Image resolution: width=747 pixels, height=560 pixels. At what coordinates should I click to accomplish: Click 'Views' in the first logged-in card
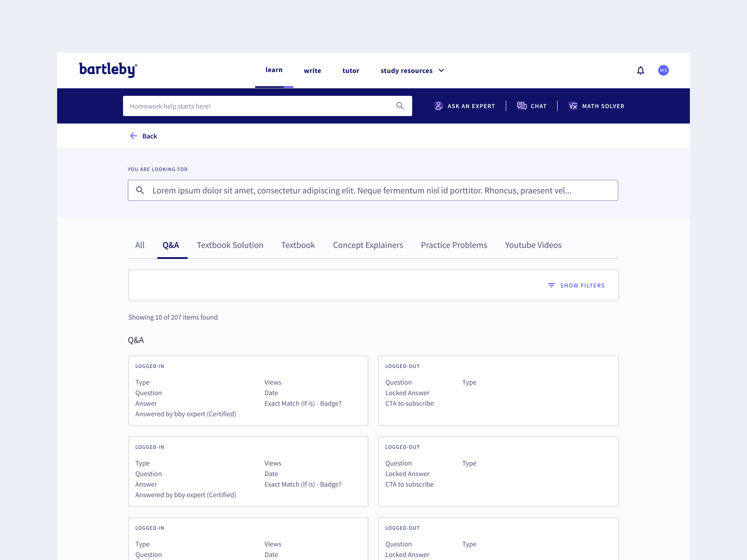[x=273, y=382]
